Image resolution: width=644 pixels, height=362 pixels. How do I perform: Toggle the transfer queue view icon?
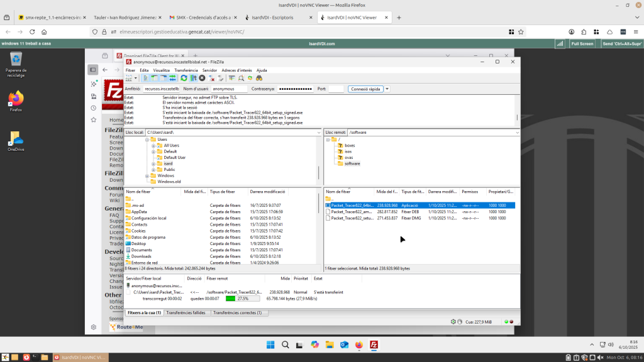pos(172,78)
